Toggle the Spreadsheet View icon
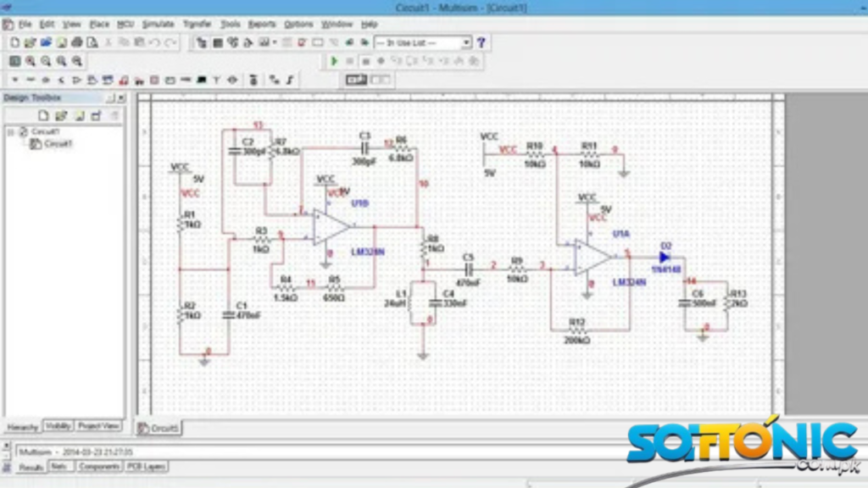 point(218,42)
